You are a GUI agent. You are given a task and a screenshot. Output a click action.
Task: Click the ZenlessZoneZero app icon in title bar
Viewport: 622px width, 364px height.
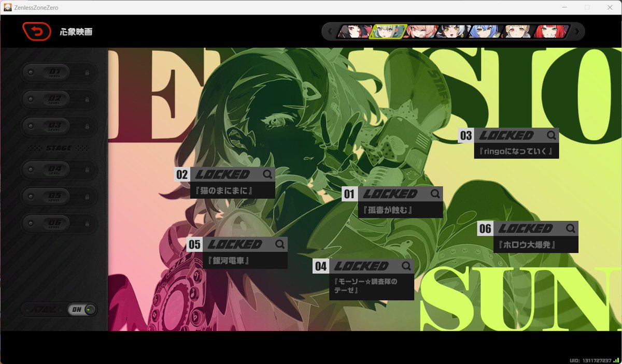[8, 7]
